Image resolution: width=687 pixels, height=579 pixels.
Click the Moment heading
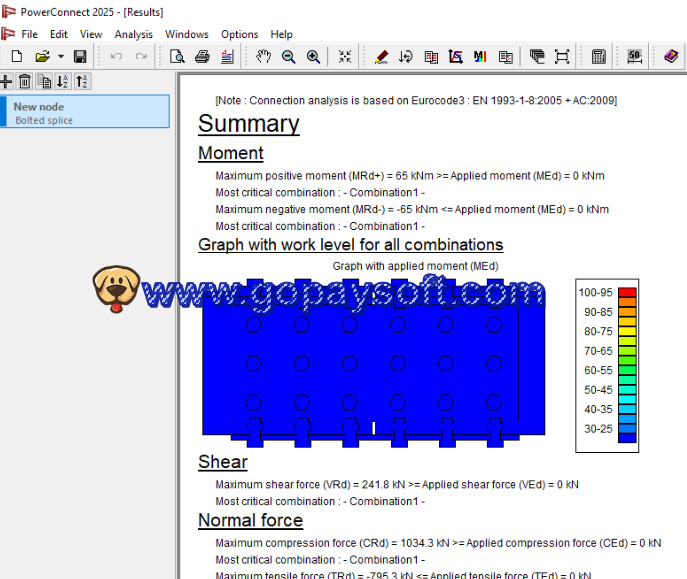(x=231, y=153)
